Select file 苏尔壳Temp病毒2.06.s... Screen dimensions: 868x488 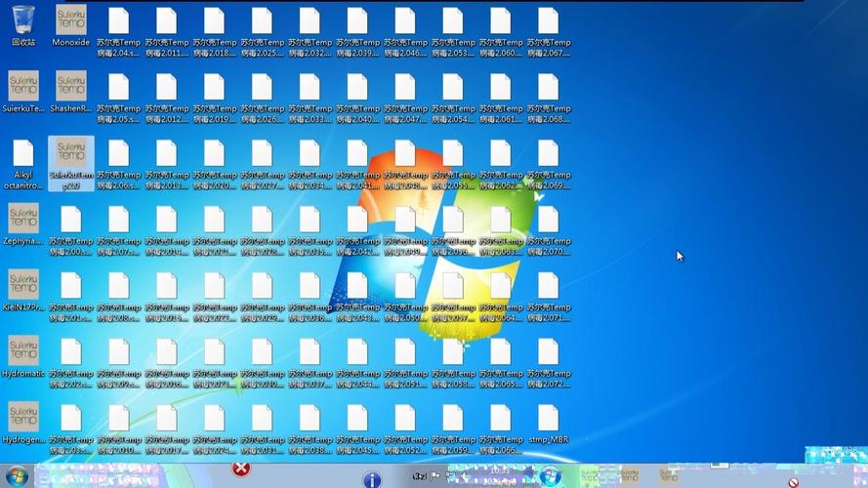(x=118, y=164)
